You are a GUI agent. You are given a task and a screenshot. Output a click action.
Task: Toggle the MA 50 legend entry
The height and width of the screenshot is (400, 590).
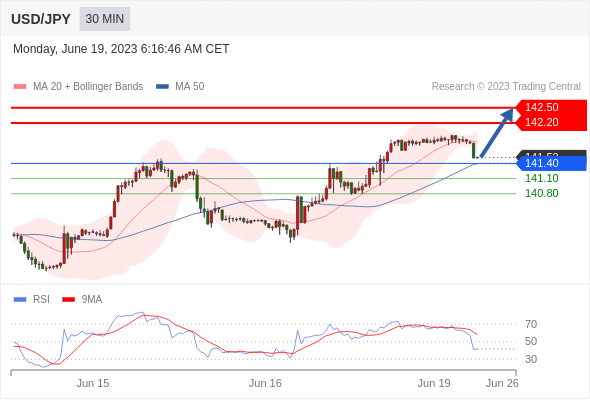[x=180, y=87]
